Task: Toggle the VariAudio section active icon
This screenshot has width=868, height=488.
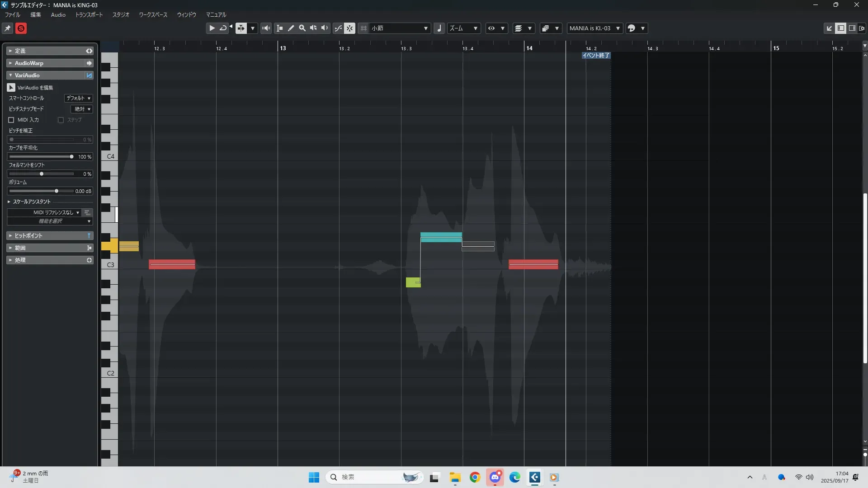Action: tap(89, 75)
